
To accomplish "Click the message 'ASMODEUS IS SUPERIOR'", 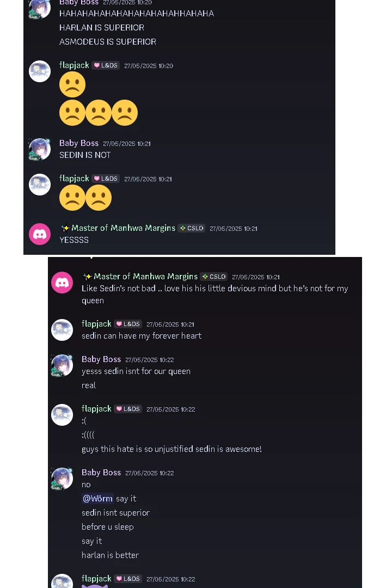I will (108, 41).
